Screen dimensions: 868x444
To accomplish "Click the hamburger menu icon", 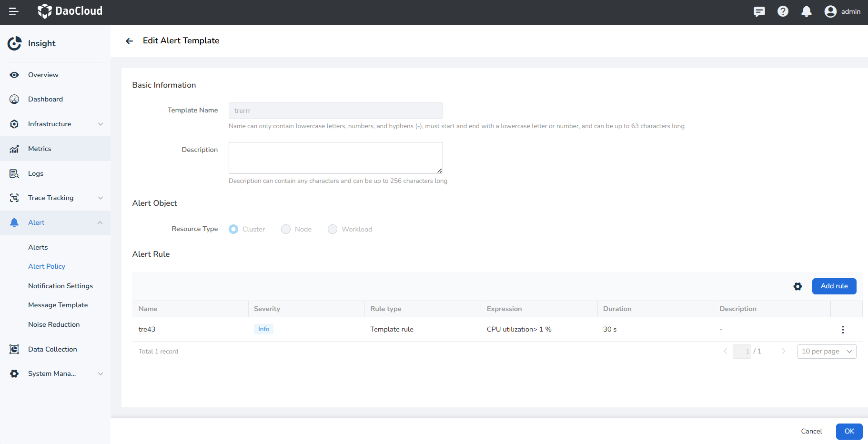I will tap(14, 11).
